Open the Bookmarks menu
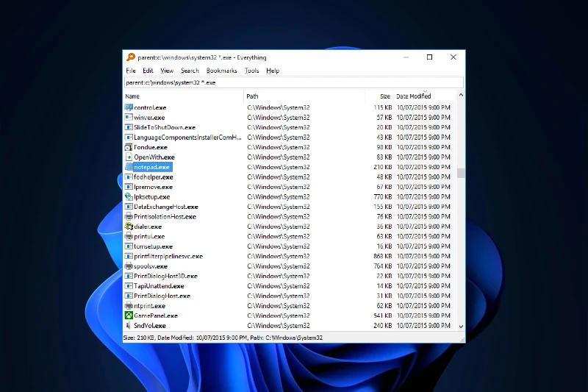588x392 pixels. 222,71
